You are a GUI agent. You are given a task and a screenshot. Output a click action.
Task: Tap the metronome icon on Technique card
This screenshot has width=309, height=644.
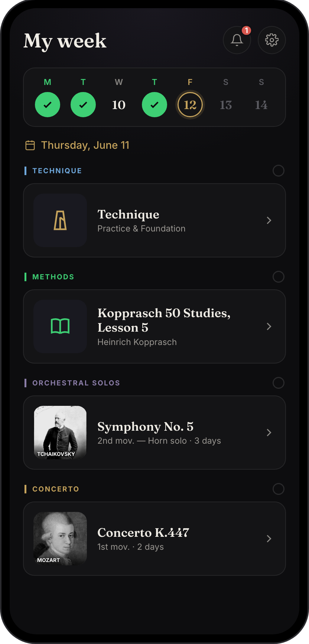(60, 220)
